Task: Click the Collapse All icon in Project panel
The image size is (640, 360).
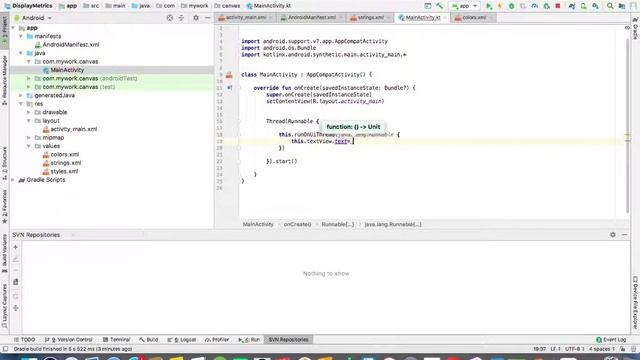Action: (181, 18)
